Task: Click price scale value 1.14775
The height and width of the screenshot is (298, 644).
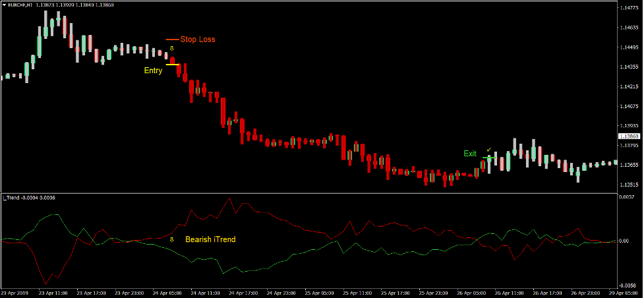Action: [630, 8]
